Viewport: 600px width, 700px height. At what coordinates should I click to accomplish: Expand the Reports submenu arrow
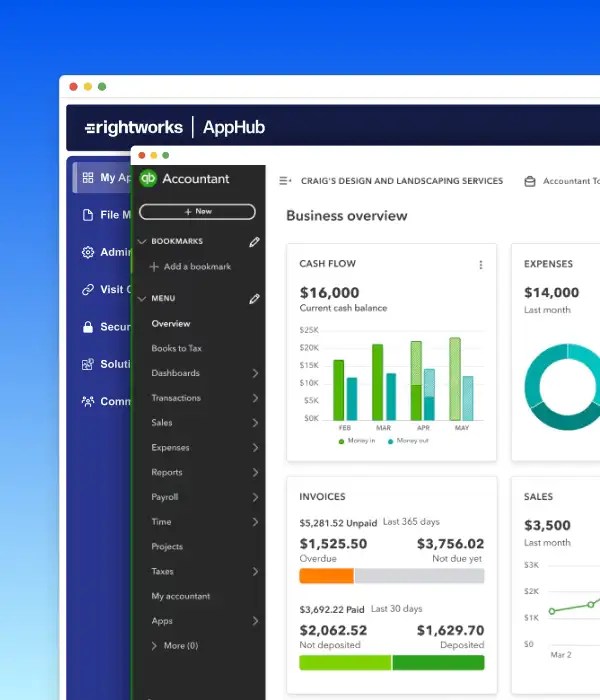coord(255,472)
